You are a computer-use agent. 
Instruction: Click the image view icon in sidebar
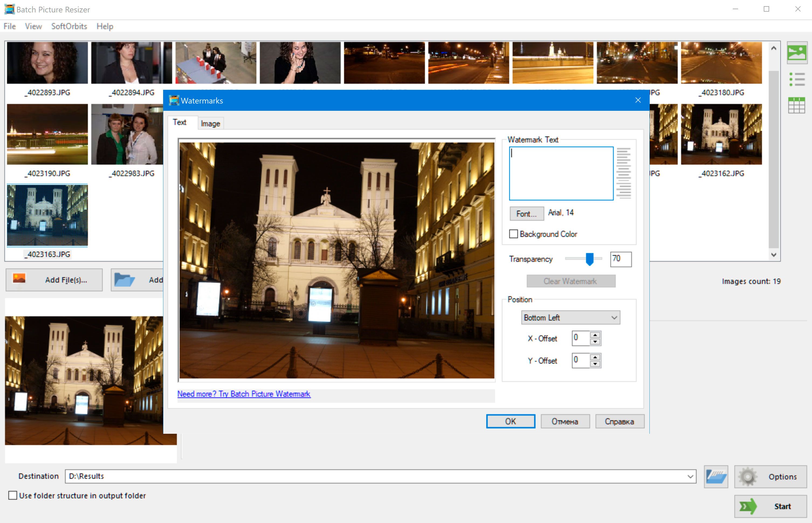(798, 53)
